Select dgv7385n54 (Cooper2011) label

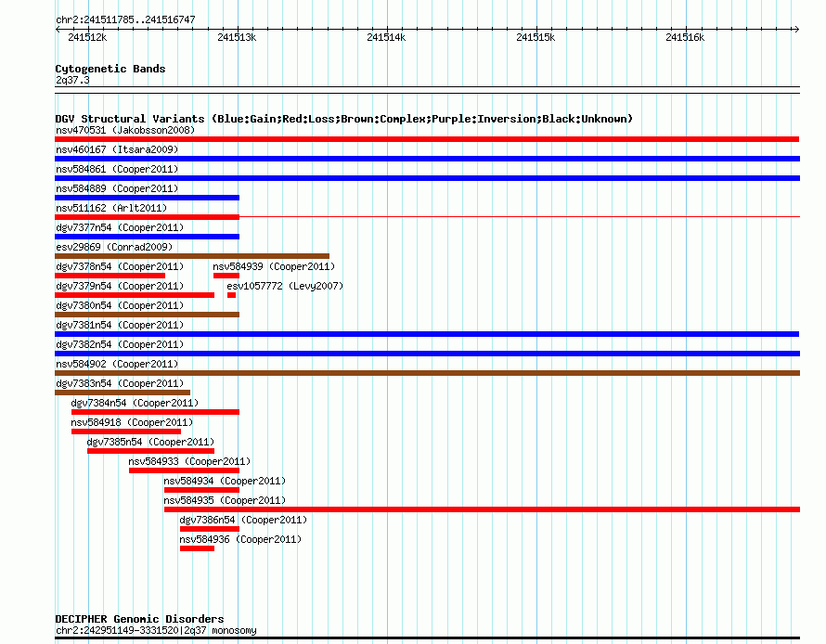pyautogui.click(x=150, y=442)
